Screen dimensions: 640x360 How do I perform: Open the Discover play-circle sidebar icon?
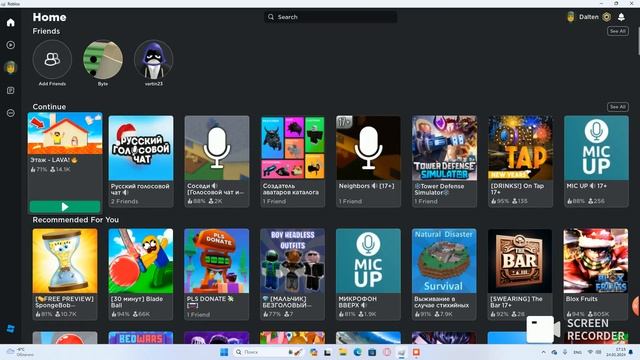[x=11, y=45]
